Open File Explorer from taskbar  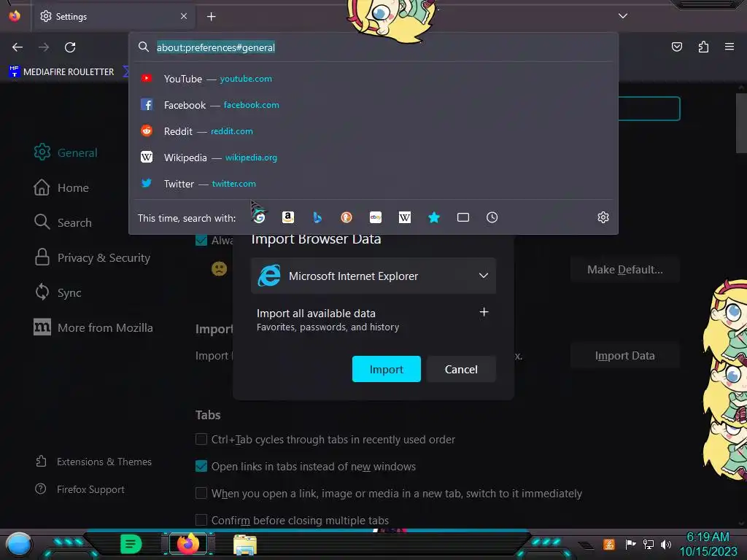(x=245, y=545)
